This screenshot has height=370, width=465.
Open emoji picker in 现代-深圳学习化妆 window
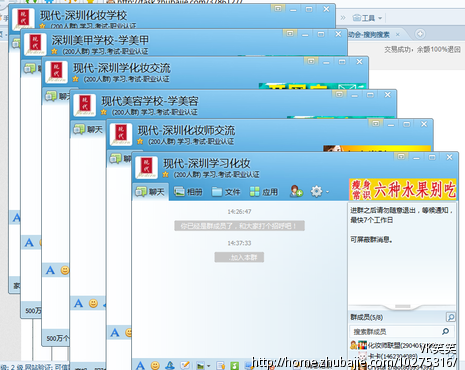pos(155,366)
